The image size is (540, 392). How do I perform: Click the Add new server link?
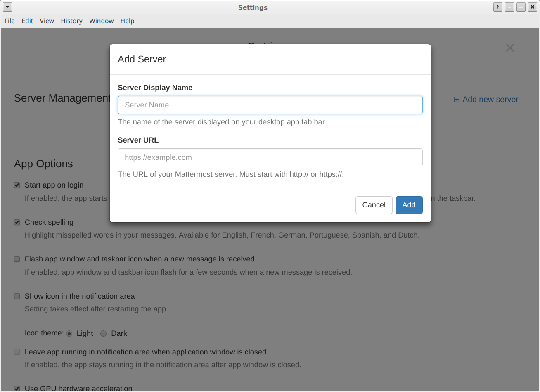[490, 99]
